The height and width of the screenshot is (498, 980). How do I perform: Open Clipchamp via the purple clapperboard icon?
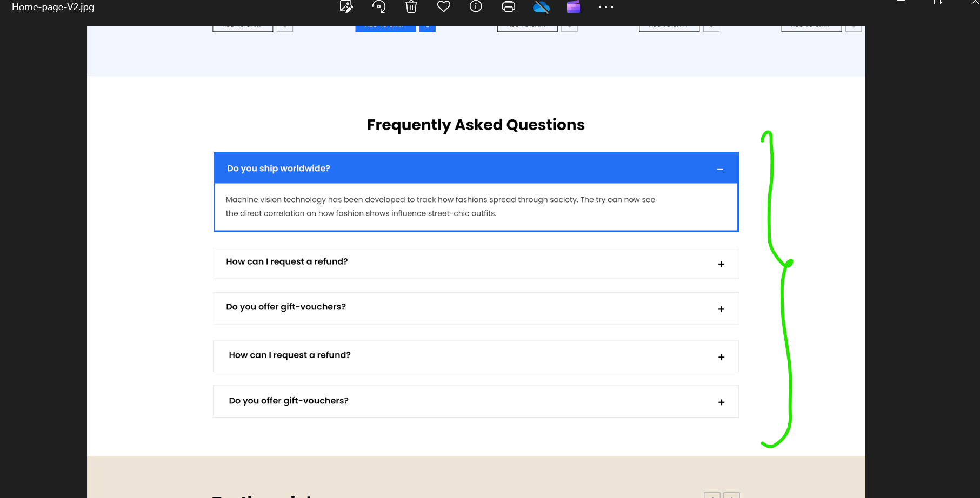pos(574,6)
